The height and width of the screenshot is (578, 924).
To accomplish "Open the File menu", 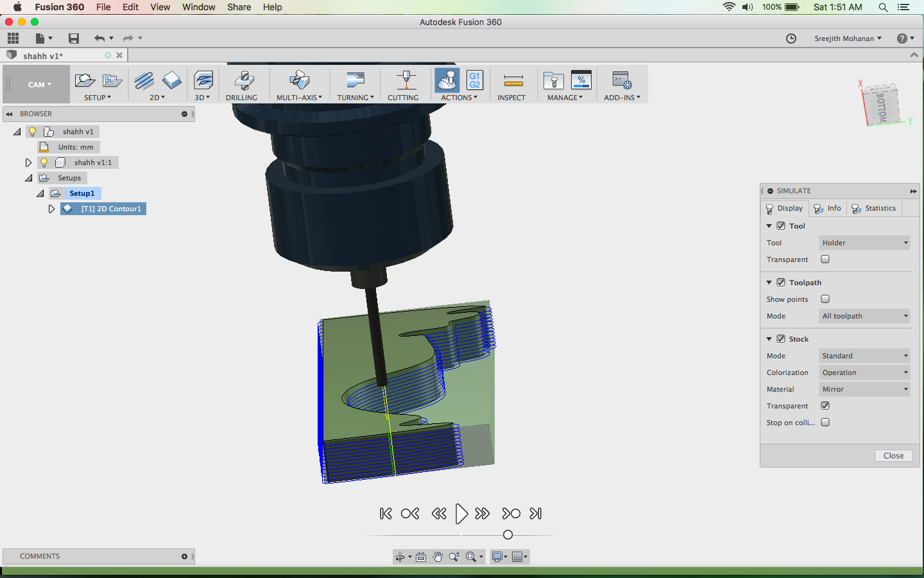I will [103, 7].
